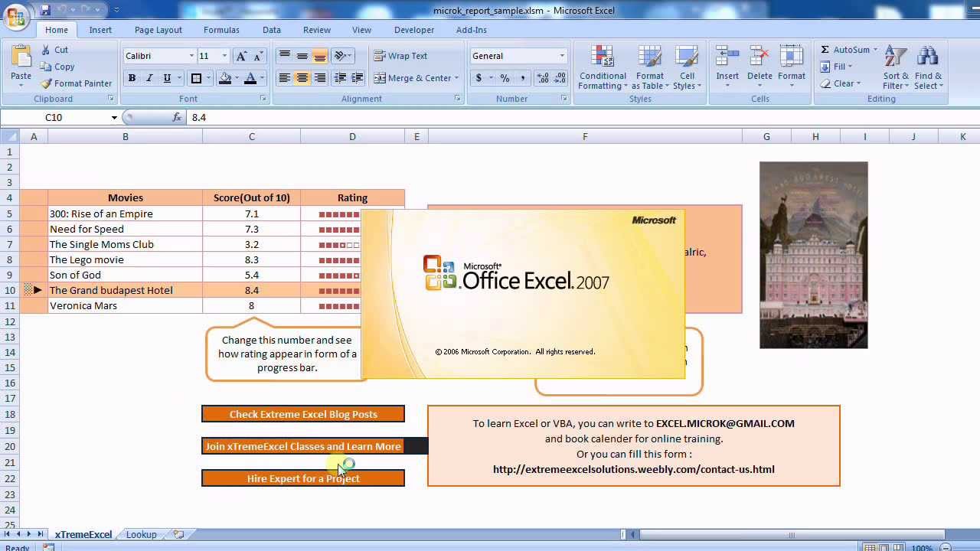Click the AutoSum sigma icon
The image size is (980, 551).
(x=825, y=50)
